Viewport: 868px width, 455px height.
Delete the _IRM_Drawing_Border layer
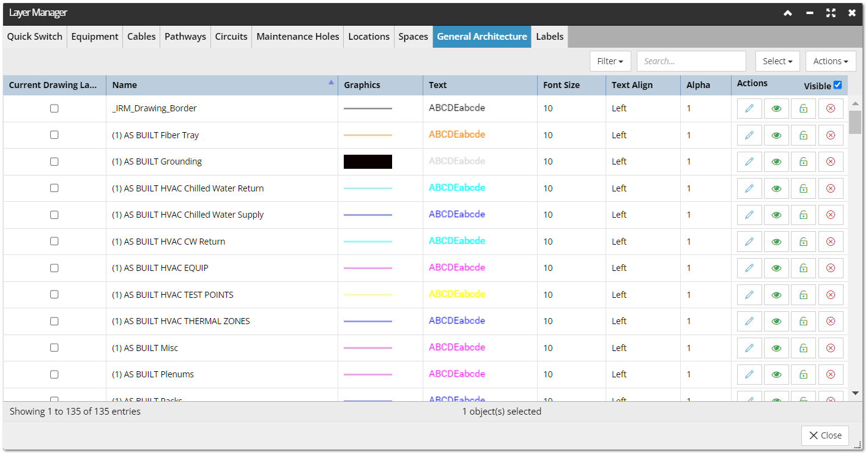coord(831,108)
